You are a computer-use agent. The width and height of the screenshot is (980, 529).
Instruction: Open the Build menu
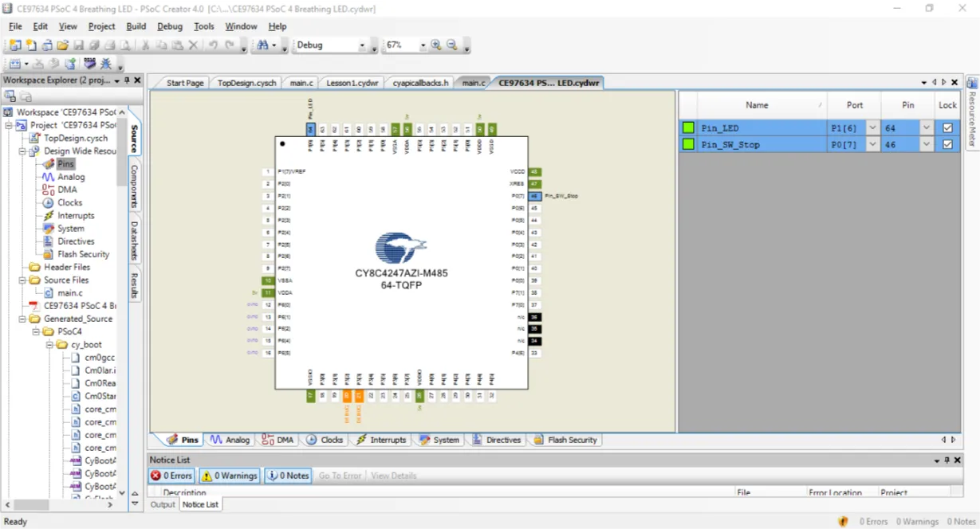pos(136,26)
